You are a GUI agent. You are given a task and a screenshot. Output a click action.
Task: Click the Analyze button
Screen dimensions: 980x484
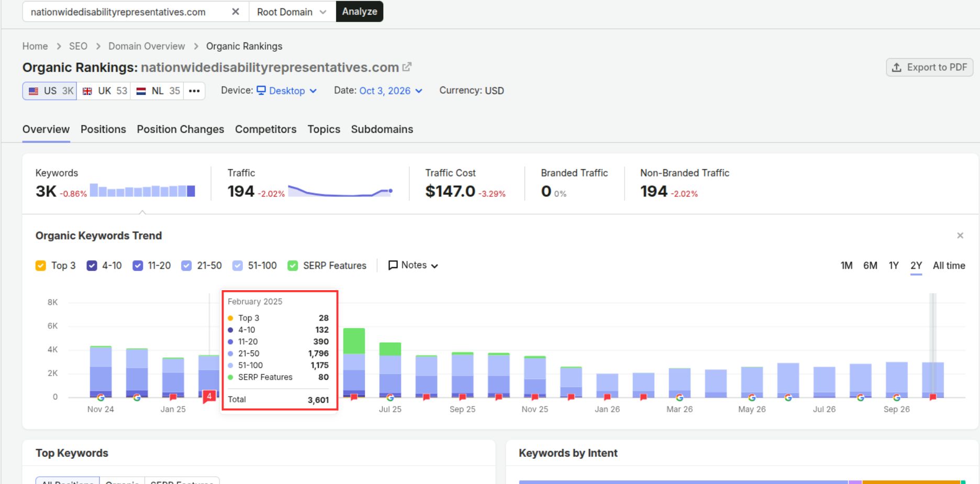coord(360,12)
